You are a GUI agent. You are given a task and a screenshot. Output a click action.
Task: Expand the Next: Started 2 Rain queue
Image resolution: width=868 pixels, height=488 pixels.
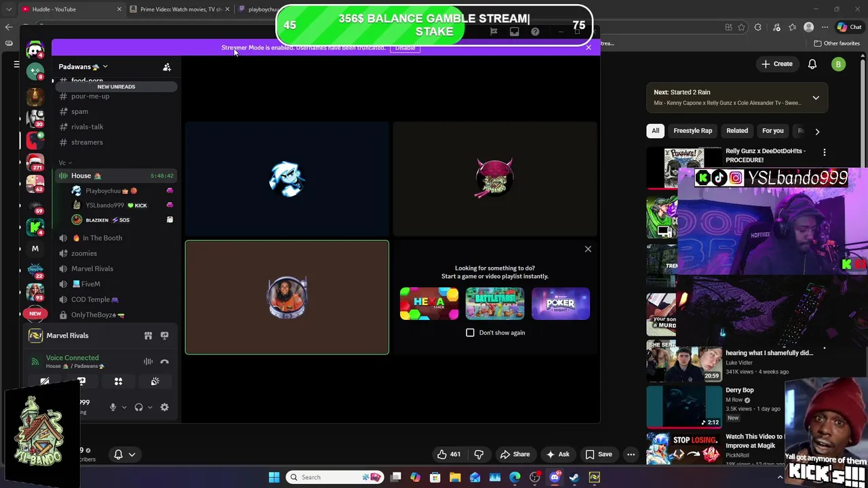click(x=816, y=98)
